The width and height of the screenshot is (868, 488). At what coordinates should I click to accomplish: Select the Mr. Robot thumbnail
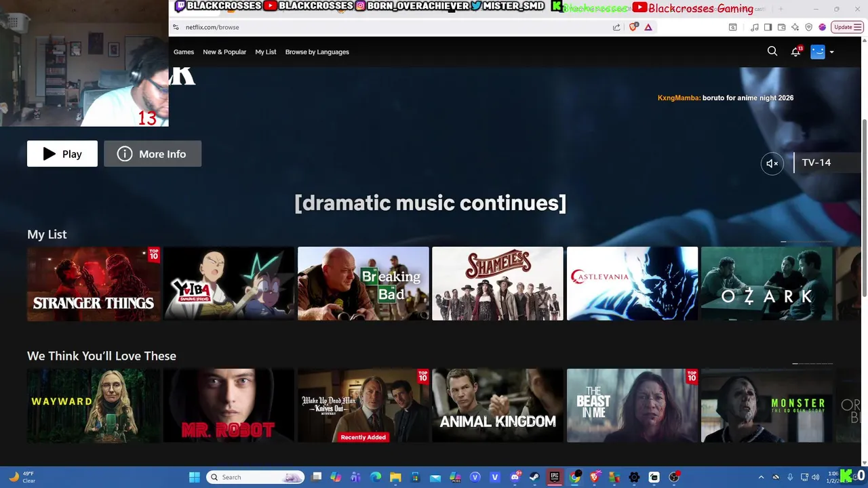tap(229, 405)
